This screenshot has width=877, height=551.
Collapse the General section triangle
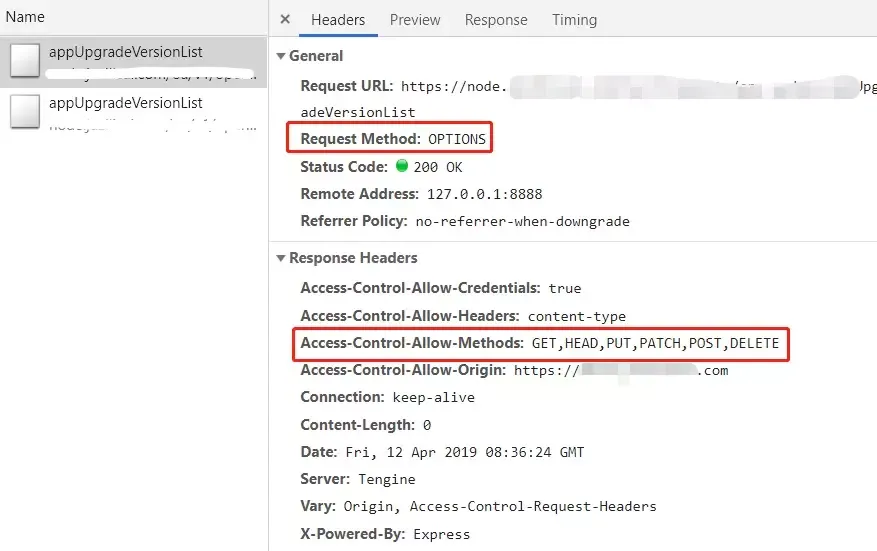[x=281, y=56]
